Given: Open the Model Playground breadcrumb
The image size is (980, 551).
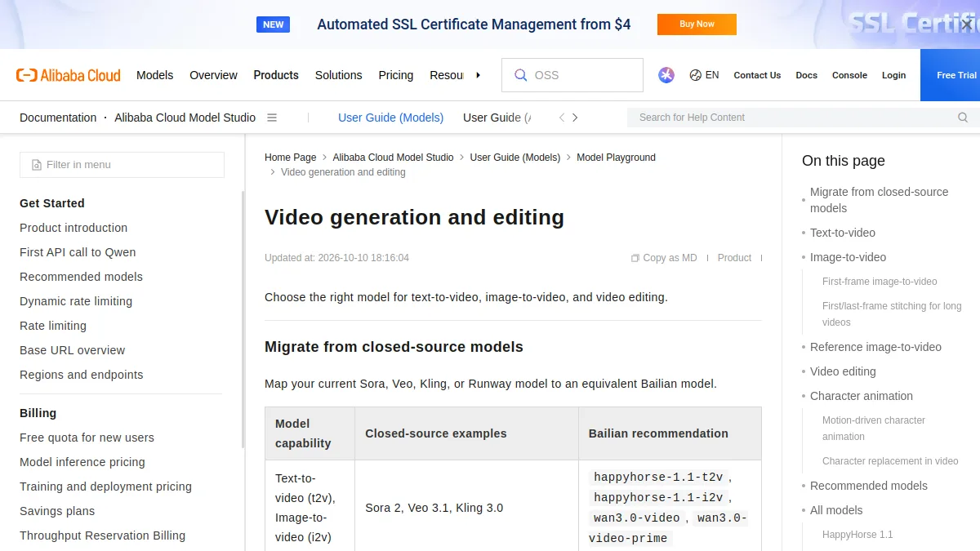Looking at the screenshot, I should pyautogui.click(x=616, y=158).
